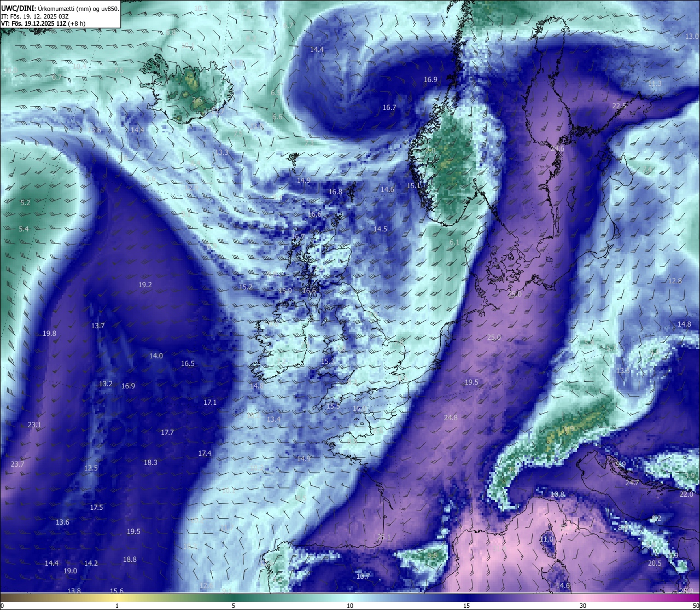Click the 10.7 value near the Spanish coast

(363, 576)
